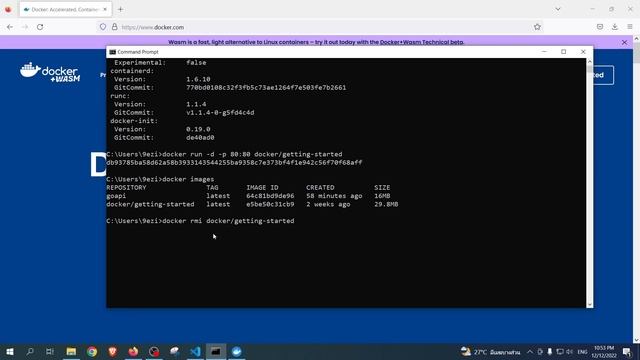
Task: Click the tracking protection shield icon
Action: (x=103, y=27)
